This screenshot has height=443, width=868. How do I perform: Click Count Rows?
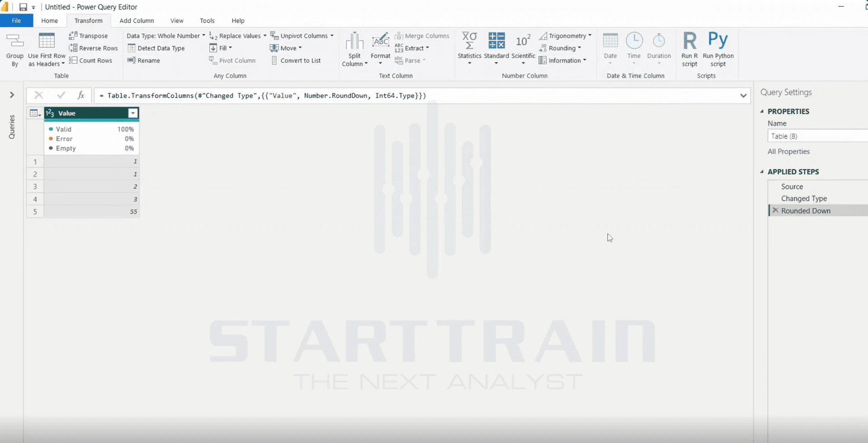coord(90,60)
